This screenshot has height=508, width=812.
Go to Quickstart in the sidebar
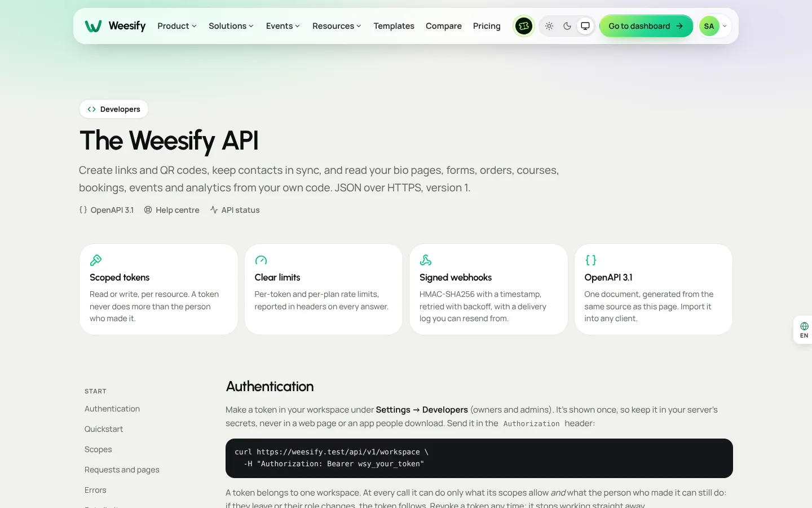coord(104,429)
